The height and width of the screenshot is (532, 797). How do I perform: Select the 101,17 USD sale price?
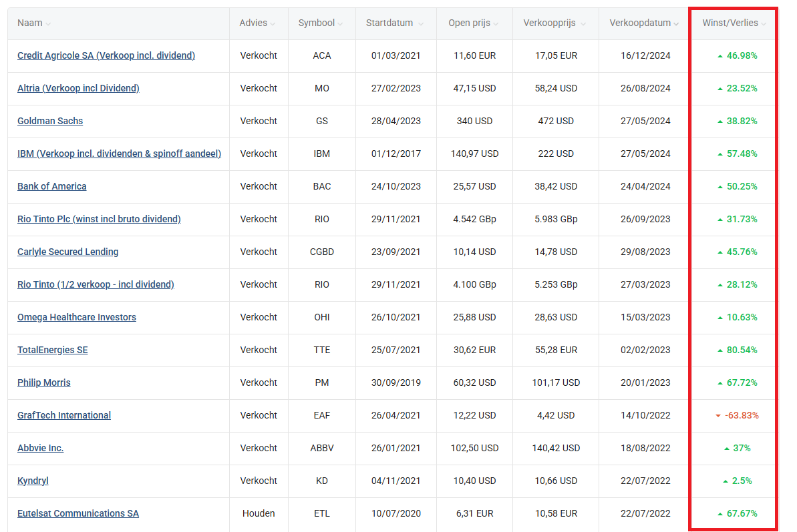point(556,382)
